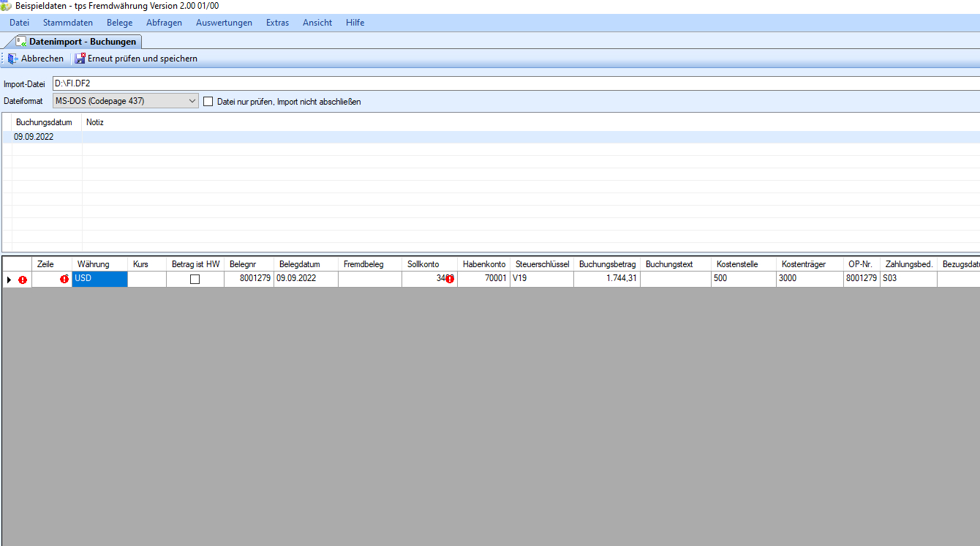Click the error icon in Sollkonto cell
Viewport: 980px width, 546px height.
click(x=450, y=279)
